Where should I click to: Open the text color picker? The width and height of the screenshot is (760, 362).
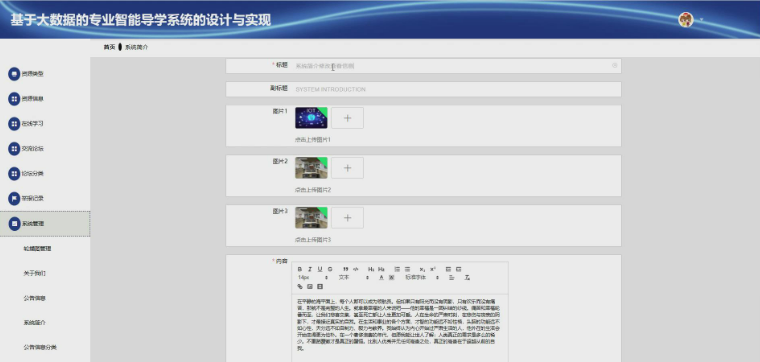(x=381, y=278)
